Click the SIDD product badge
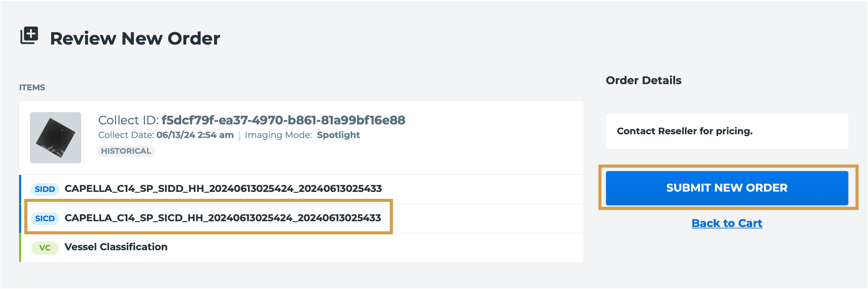 pos(45,189)
